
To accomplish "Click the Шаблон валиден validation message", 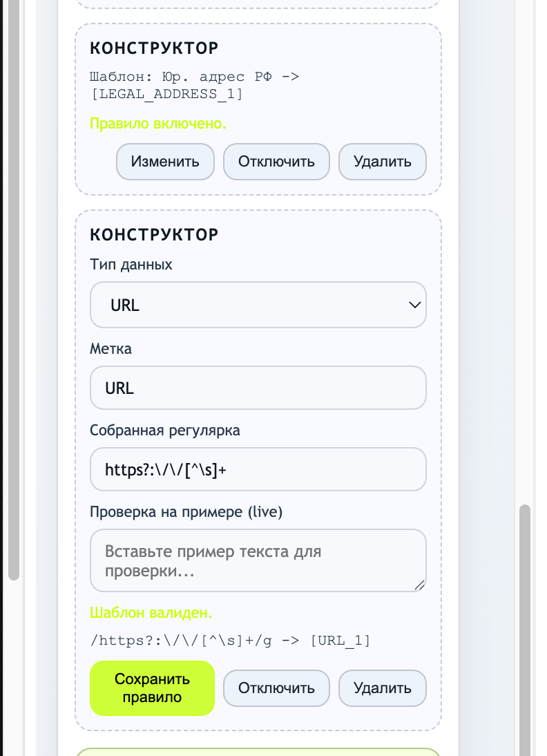I will point(151,613).
